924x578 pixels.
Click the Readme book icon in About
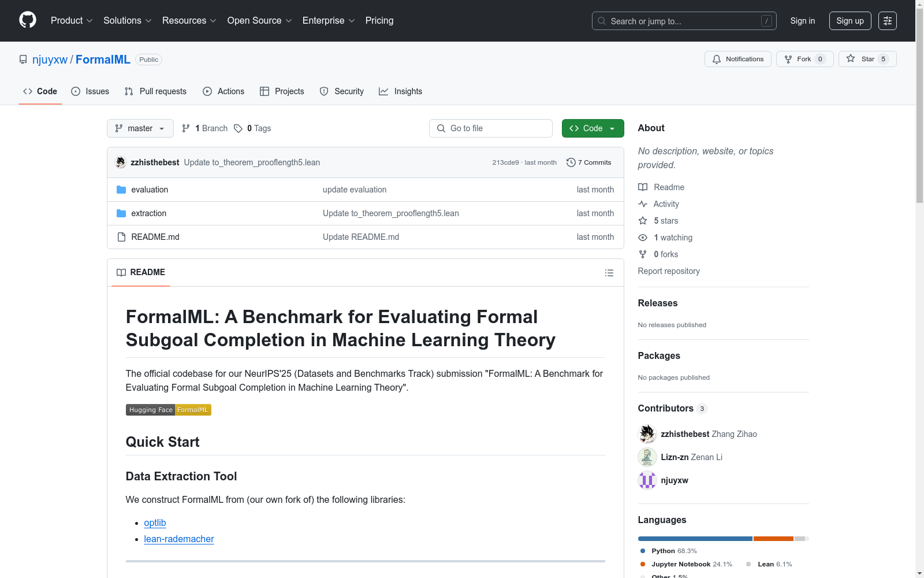click(x=643, y=187)
